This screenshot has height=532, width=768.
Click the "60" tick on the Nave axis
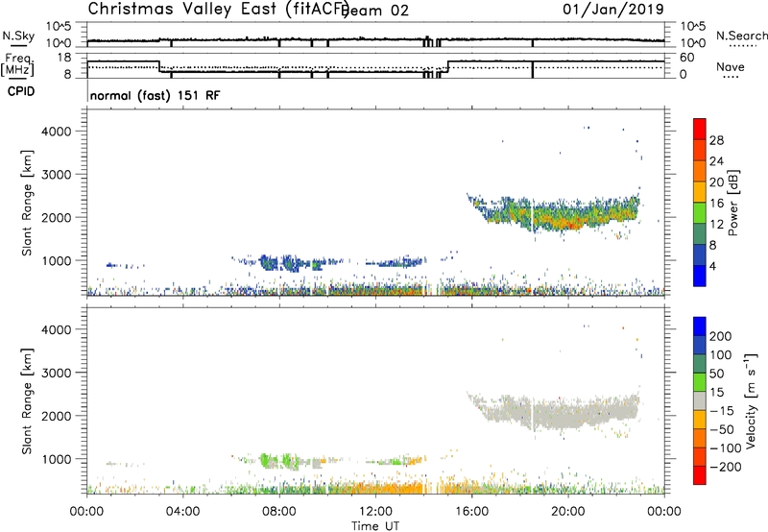687,58
